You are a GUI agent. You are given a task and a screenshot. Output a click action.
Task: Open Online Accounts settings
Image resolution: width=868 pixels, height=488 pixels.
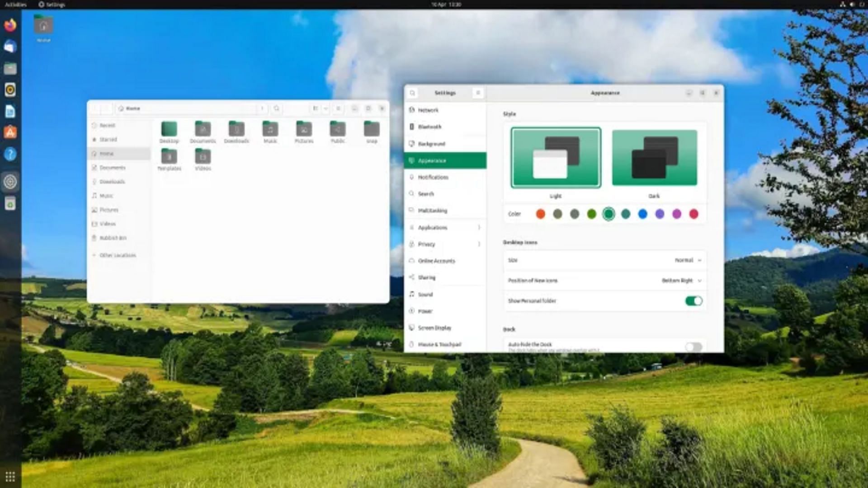tap(445, 261)
